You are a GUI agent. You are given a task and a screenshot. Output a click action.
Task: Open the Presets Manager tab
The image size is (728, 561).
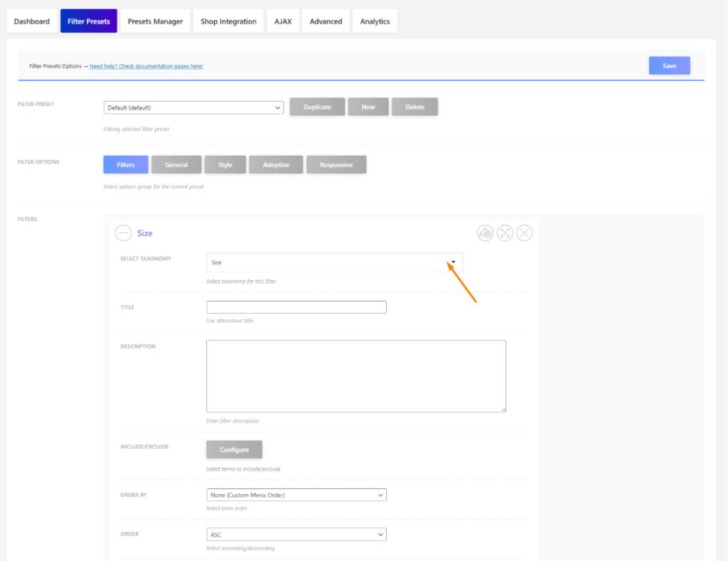(x=155, y=21)
